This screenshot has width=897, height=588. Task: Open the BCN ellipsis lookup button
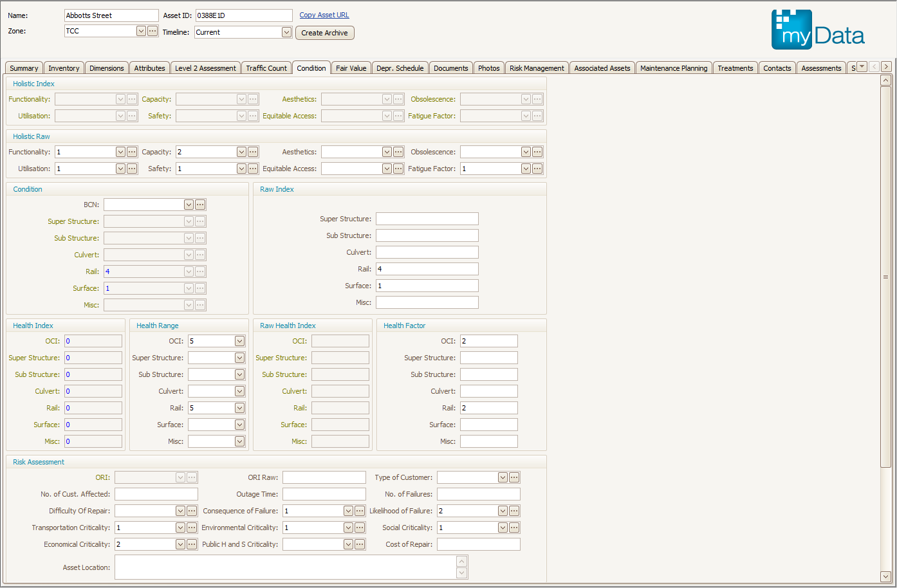[x=200, y=205]
